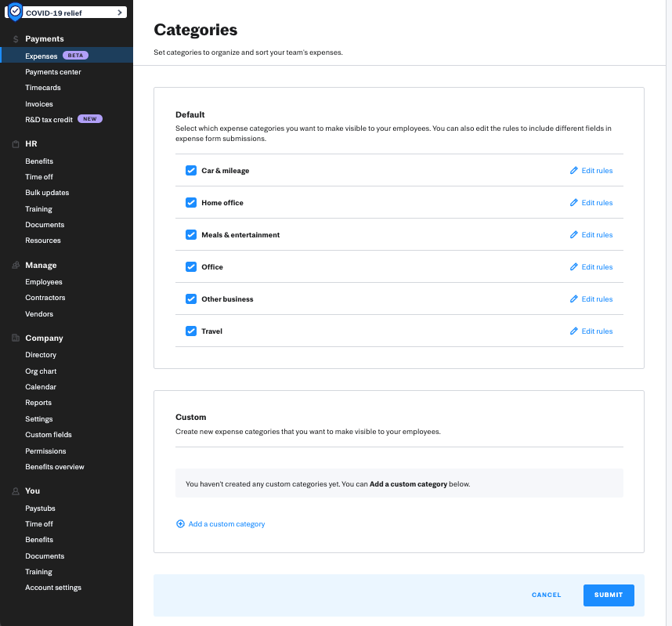
Task: Edit rules for Home office
Action: pyautogui.click(x=591, y=203)
